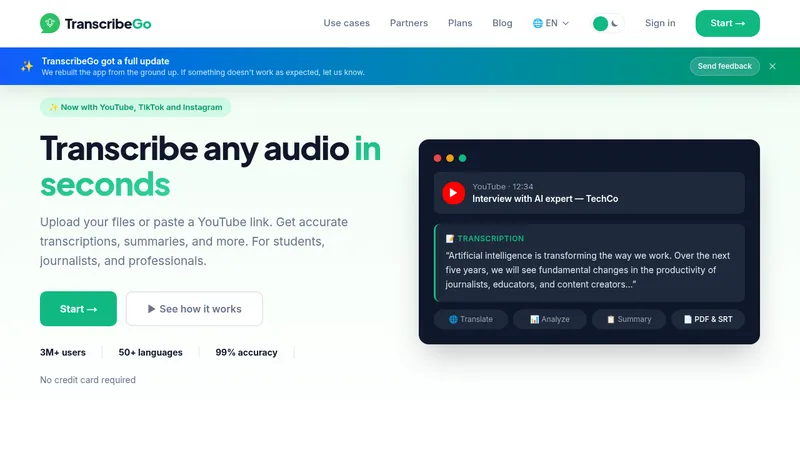Click the transcription quote text
Screen dimensions: 800x450
pyautogui.click(x=587, y=270)
